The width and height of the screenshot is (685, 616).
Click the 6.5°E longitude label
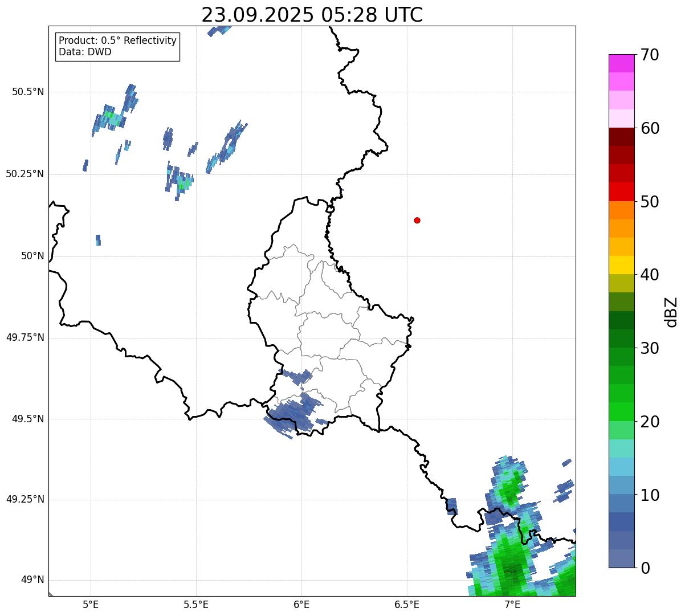407,604
